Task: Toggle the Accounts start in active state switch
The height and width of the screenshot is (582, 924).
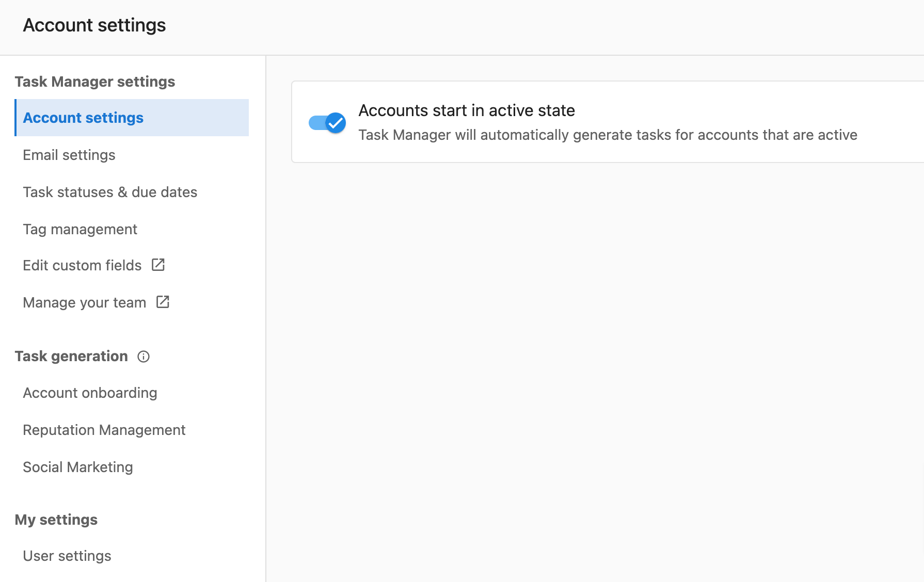Action: point(327,123)
